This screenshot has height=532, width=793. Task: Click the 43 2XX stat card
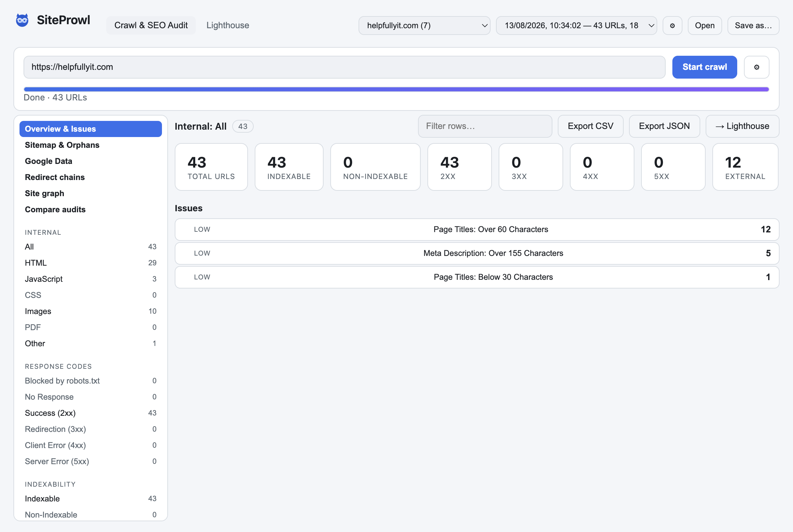click(459, 167)
